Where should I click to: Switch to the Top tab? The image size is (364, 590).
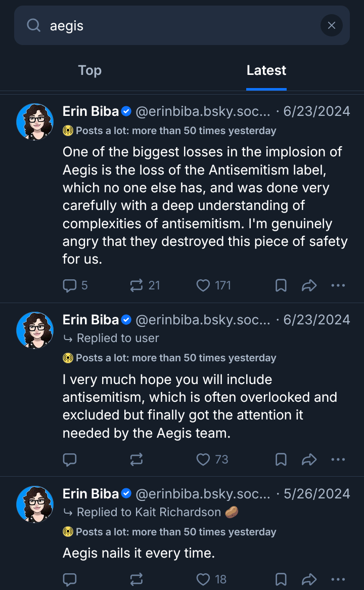(90, 70)
